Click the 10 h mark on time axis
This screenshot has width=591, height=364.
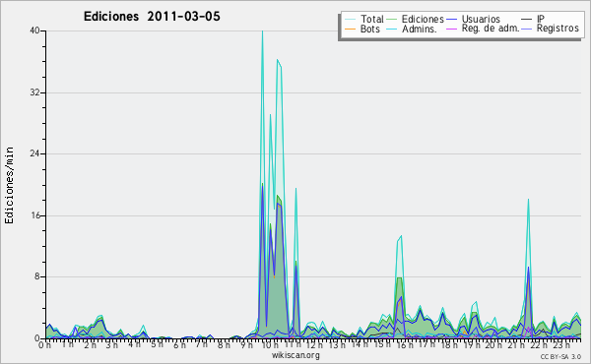269,344
